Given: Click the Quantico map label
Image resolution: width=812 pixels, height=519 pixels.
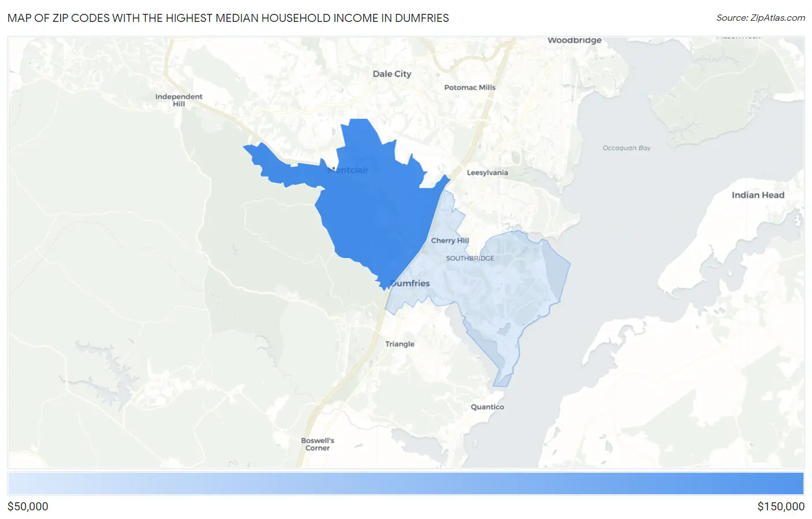Looking at the screenshot, I should 487,407.
